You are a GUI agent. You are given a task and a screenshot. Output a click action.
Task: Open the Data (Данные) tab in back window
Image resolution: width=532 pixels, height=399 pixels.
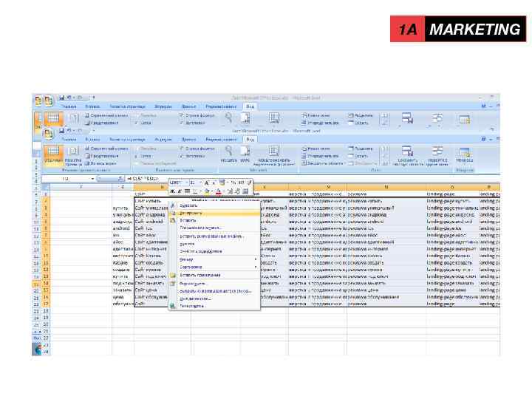point(188,106)
